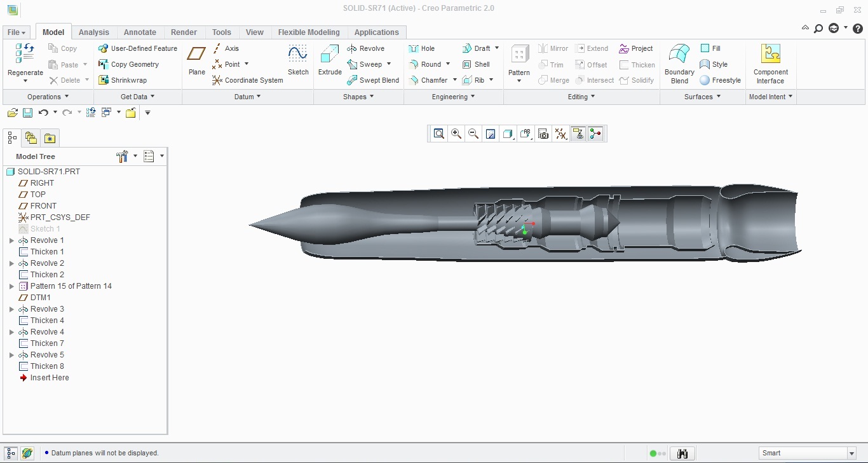The image size is (868, 463).
Task: Choose the Extrude tool
Action: (x=330, y=60)
